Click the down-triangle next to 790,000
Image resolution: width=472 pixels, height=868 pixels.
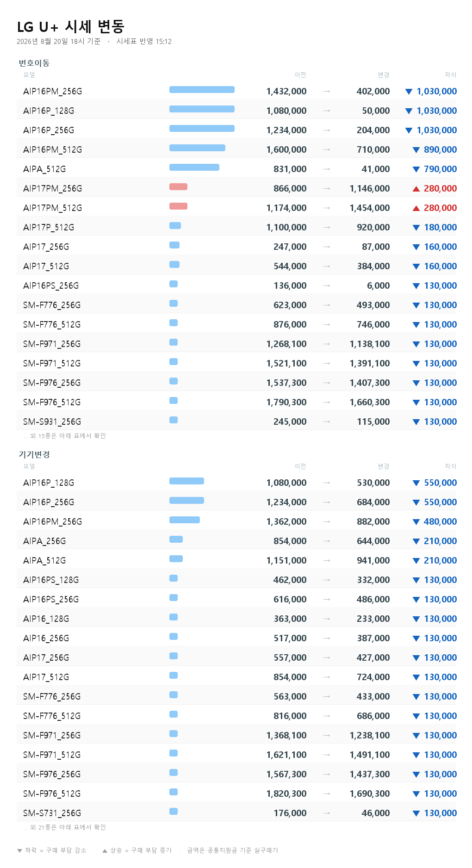tap(416, 169)
